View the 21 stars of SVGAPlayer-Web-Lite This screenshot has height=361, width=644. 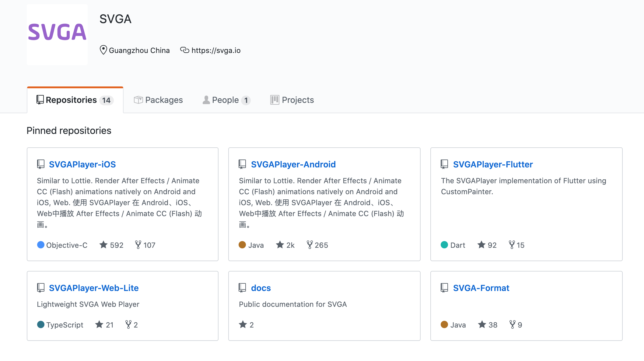click(104, 325)
